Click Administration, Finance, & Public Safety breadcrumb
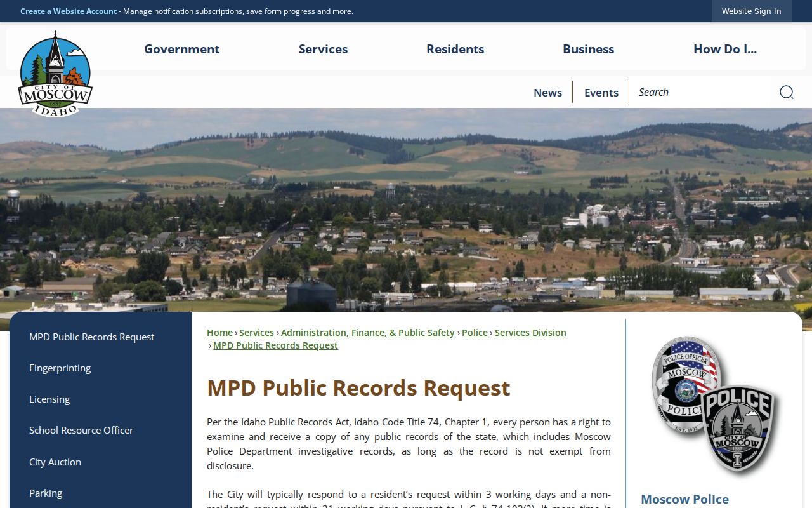 point(368,333)
